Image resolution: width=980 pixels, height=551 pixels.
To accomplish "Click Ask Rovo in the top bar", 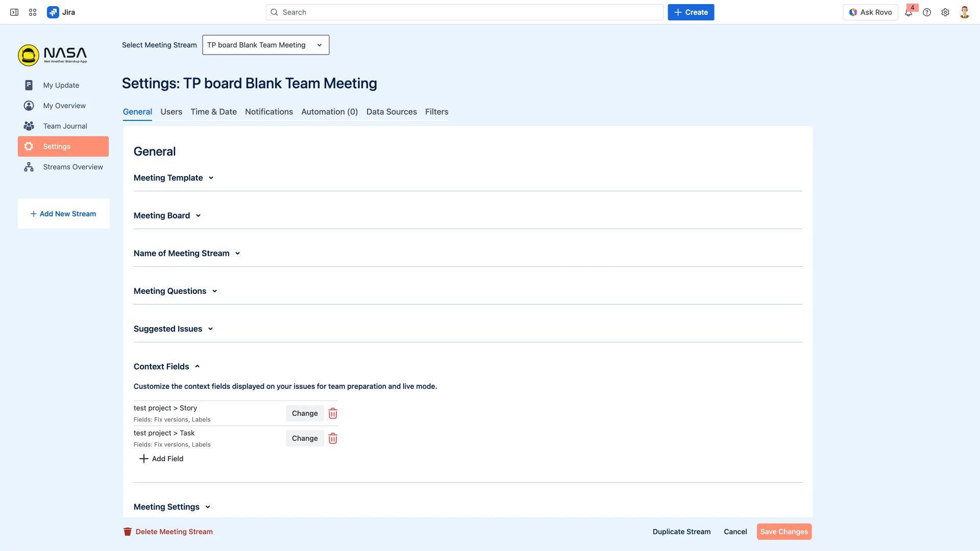I will click(870, 12).
